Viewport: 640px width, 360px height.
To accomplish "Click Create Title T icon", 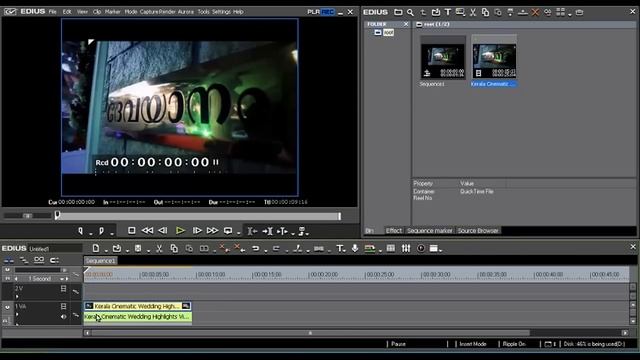I will (340, 248).
